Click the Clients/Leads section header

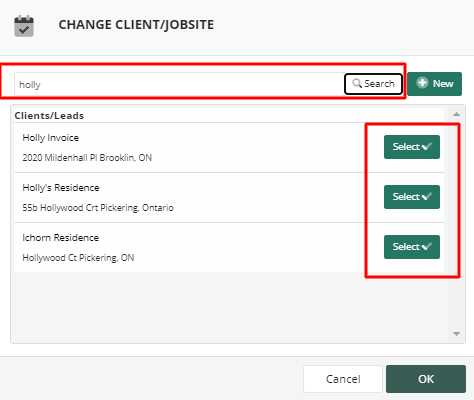point(49,116)
